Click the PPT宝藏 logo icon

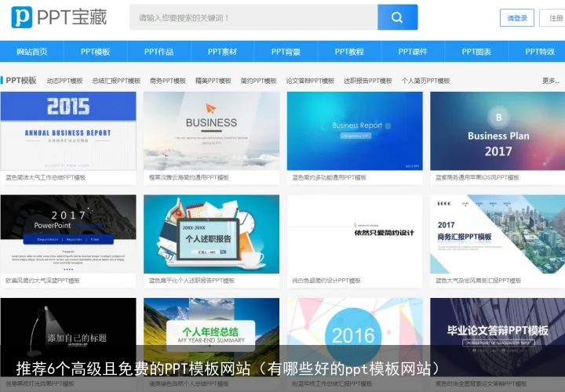[22, 17]
